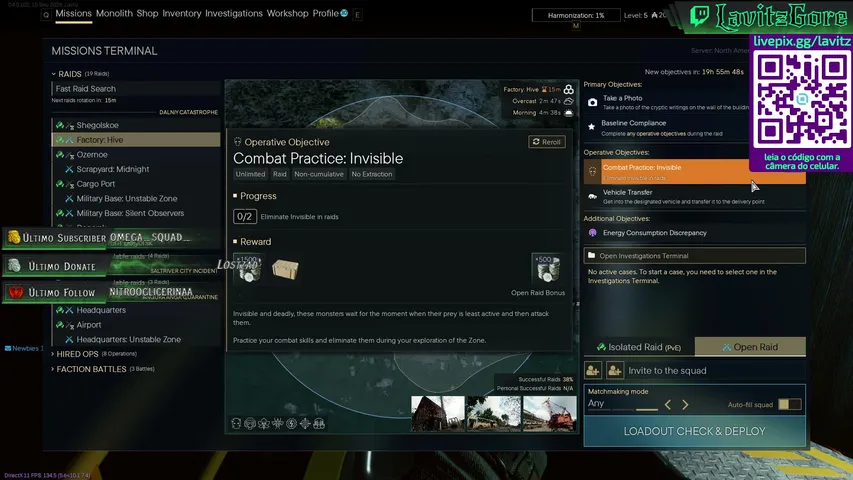Viewport: 853px width, 480px height.
Task: Click first enemy type face icon
Action: pos(236,423)
